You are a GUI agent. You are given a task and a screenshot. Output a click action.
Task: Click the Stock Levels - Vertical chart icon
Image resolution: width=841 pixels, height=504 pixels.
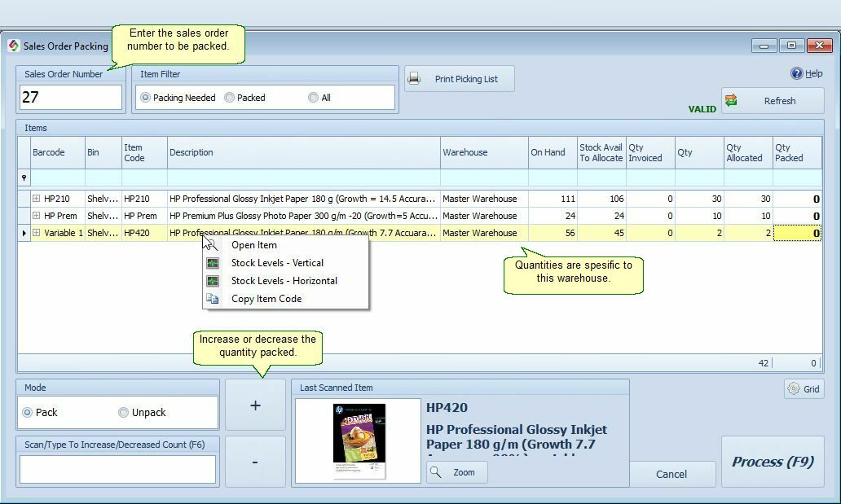click(213, 263)
